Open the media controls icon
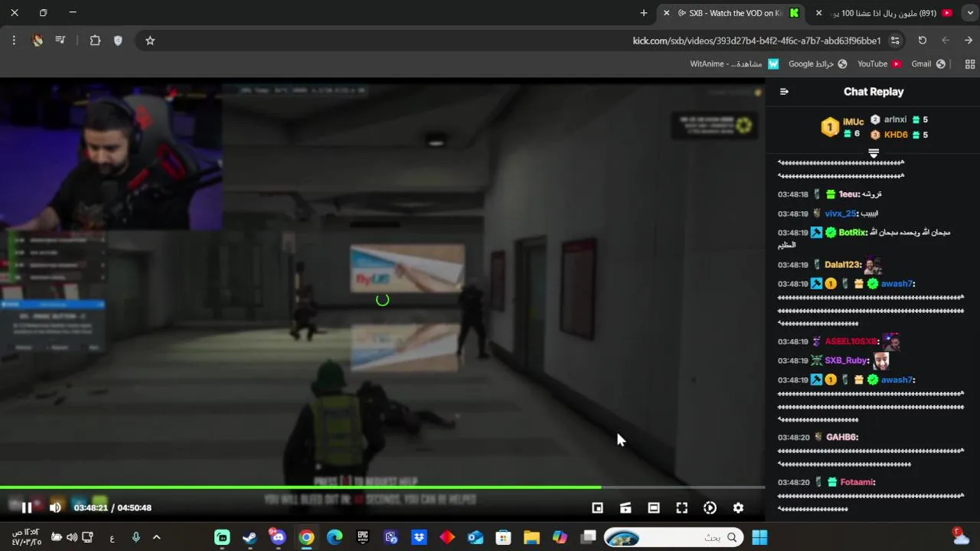980x551 pixels. pos(60,41)
